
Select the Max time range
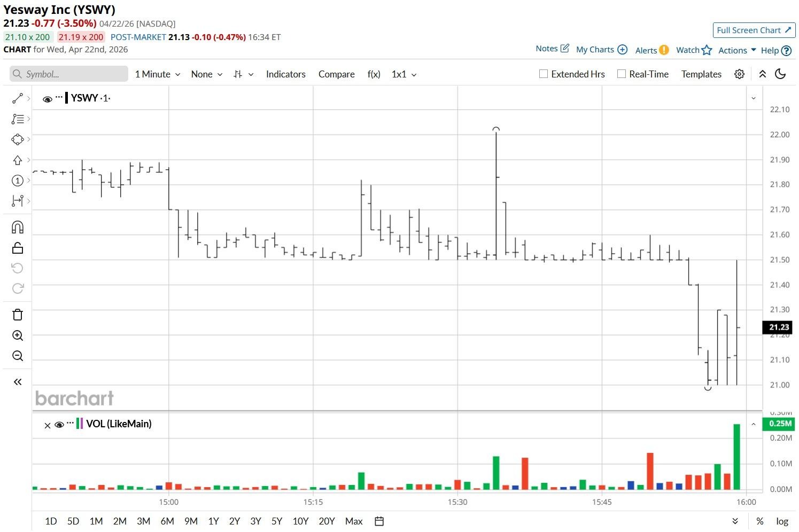click(354, 521)
